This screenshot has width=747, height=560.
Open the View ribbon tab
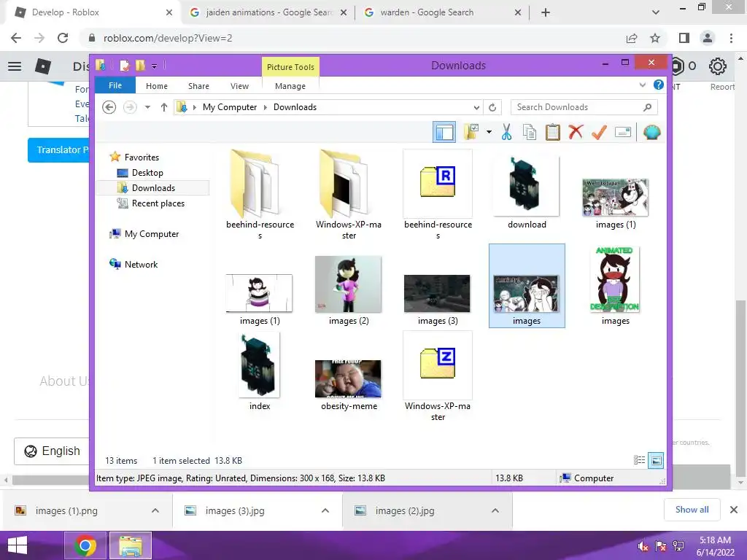pos(239,86)
